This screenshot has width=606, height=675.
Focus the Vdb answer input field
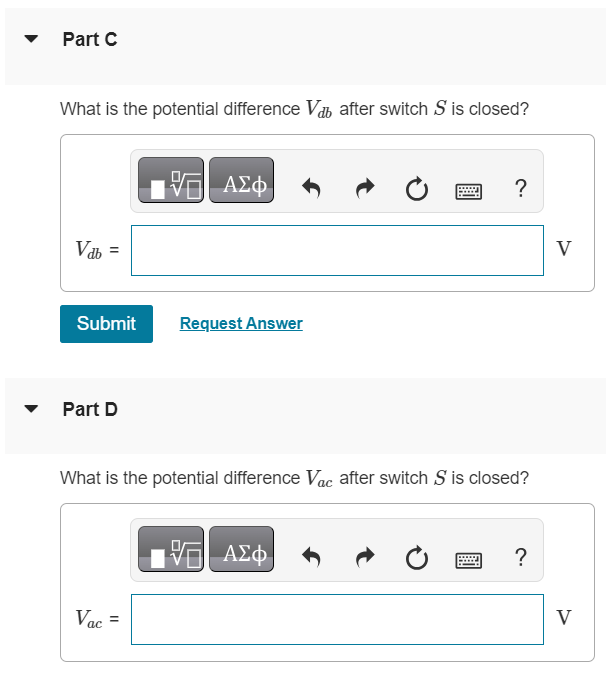(x=337, y=250)
